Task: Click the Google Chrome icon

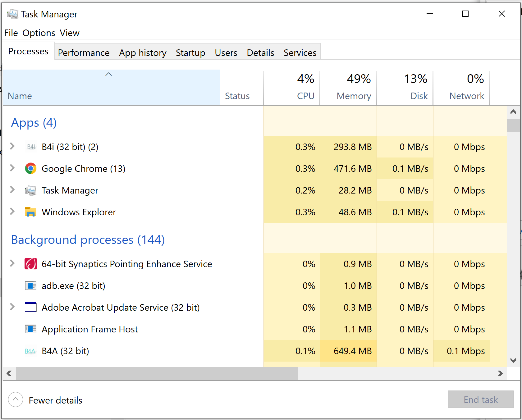Action: tap(30, 168)
